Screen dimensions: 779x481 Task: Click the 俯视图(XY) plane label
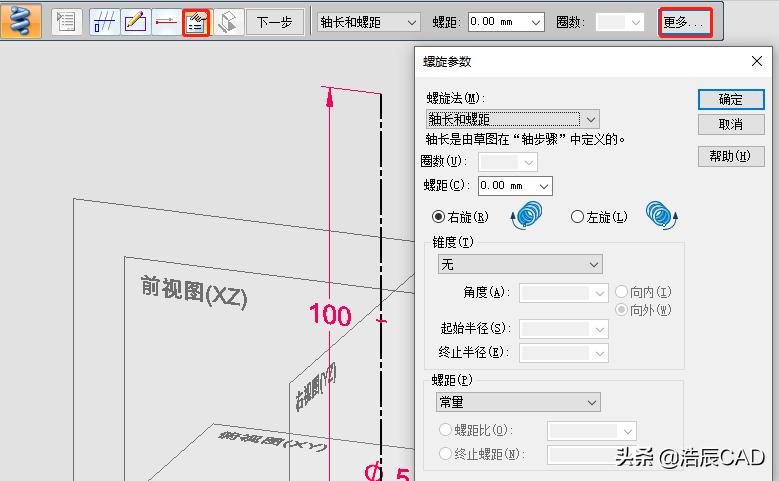[273, 441]
